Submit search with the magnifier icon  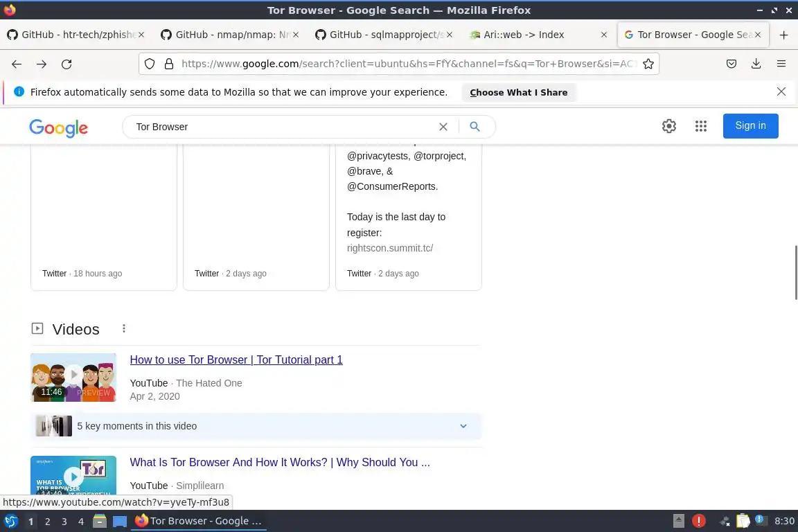(475, 127)
